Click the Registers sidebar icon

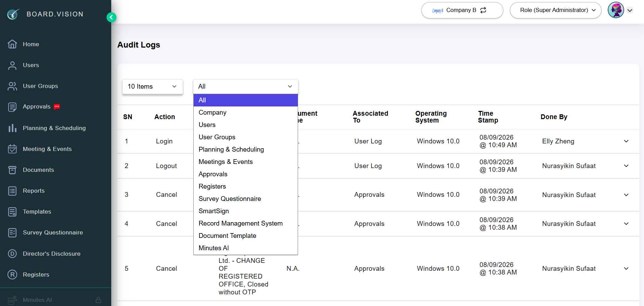(12, 275)
